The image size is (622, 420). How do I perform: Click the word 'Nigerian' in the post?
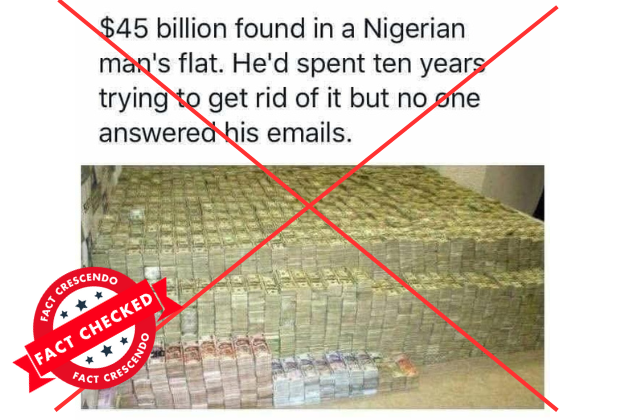(x=414, y=30)
